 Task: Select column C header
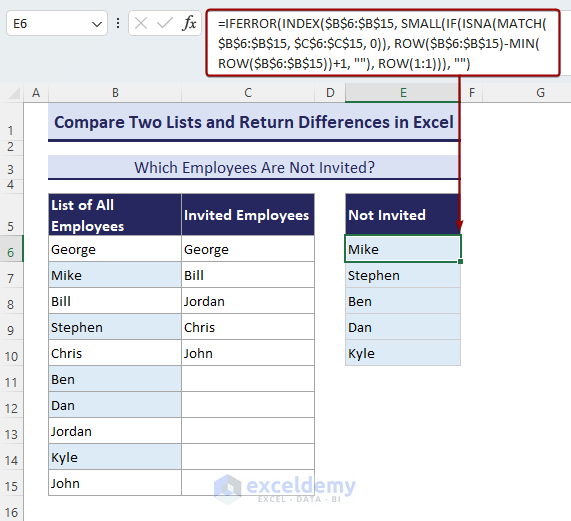coord(248,93)
